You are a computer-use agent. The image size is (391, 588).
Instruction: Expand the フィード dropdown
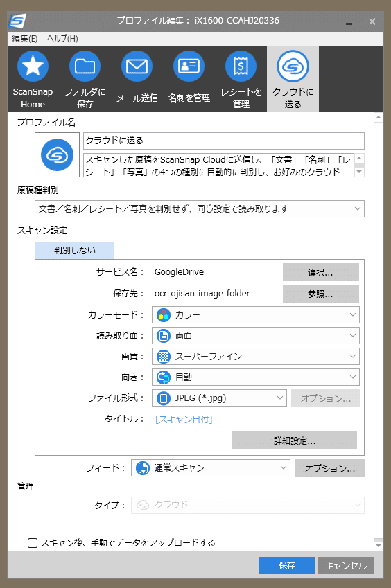point(211,468)
